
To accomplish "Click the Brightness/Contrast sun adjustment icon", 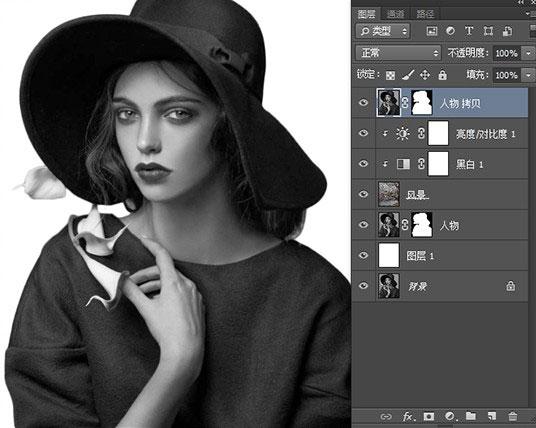I will coord(403,134).
